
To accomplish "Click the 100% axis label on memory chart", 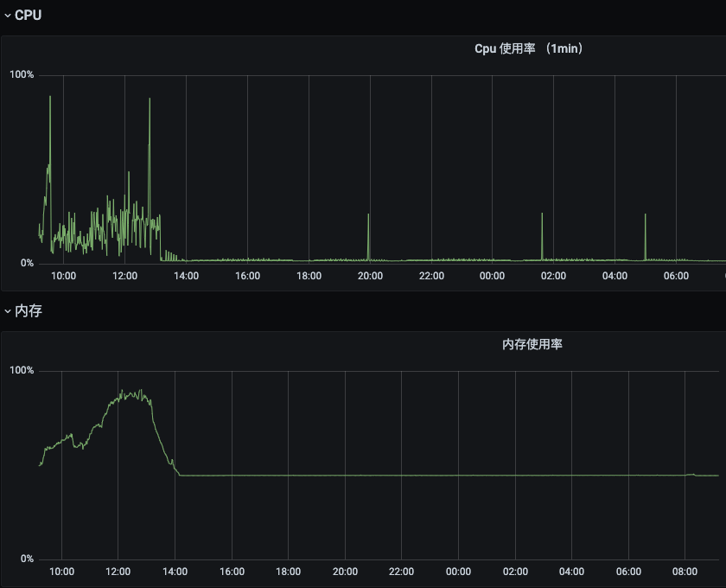I will pyautogui.click(x=22, y=370).
